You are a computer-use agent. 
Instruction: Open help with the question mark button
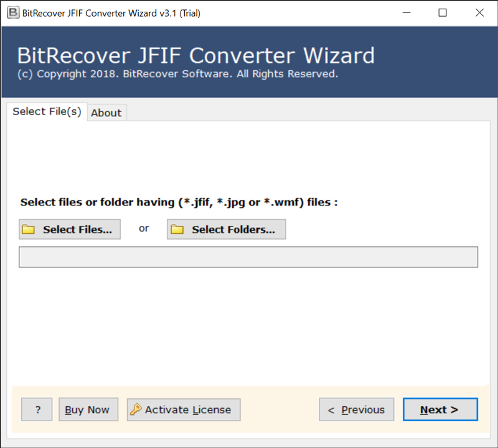pyautogui.click(x=37, y=409)
